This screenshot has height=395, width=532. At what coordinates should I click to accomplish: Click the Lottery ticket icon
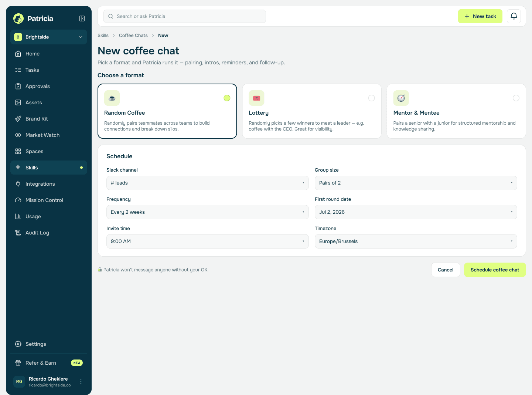coord(256,98)
